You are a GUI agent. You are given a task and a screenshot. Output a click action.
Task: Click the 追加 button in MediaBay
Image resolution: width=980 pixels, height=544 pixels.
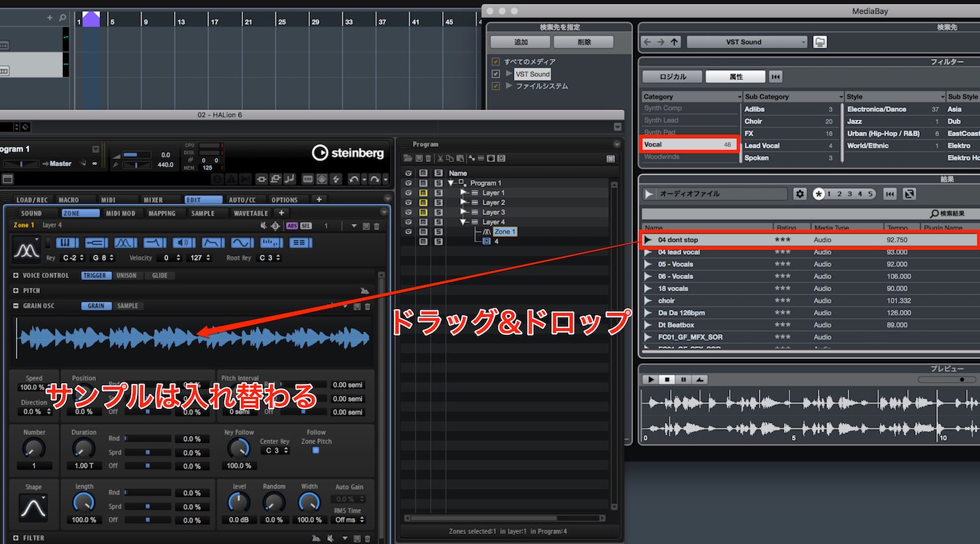(521, 42)
